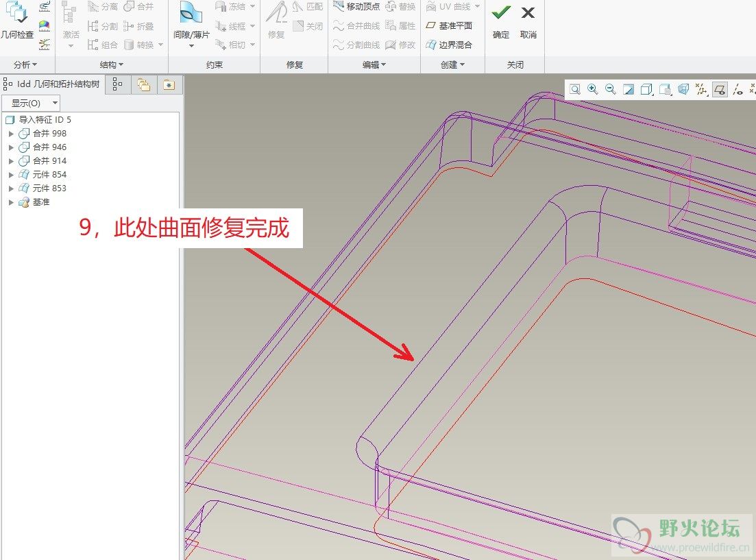Click the 修改 modify tool
The image size is (756, 560).
(400, 45)
